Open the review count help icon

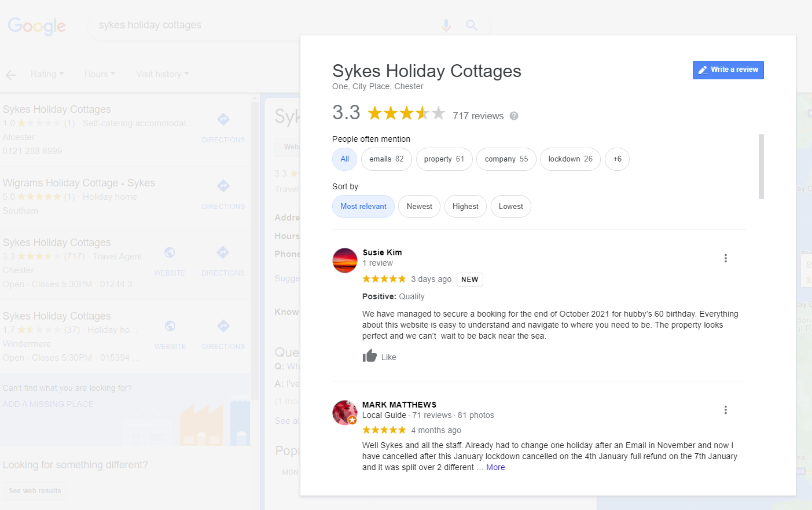pyautogui.click(x=514, y=116)
